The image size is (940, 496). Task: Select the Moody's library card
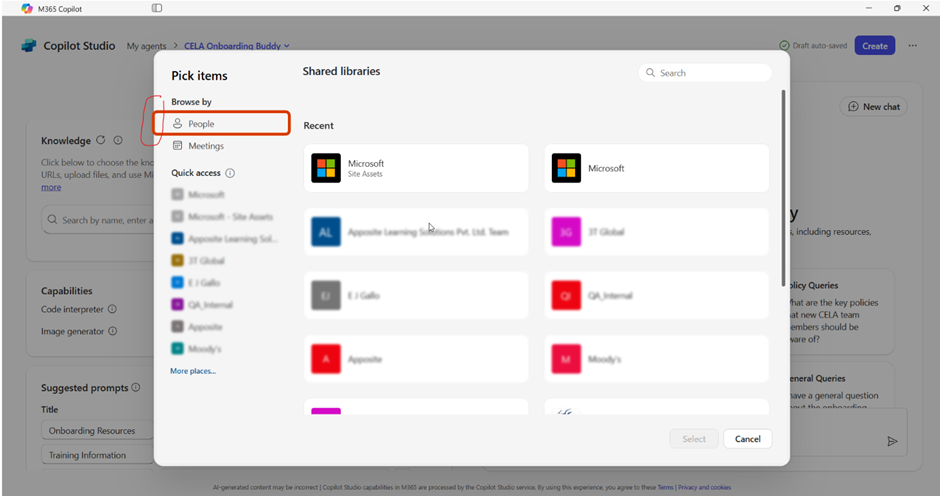(x=656, y=359)
